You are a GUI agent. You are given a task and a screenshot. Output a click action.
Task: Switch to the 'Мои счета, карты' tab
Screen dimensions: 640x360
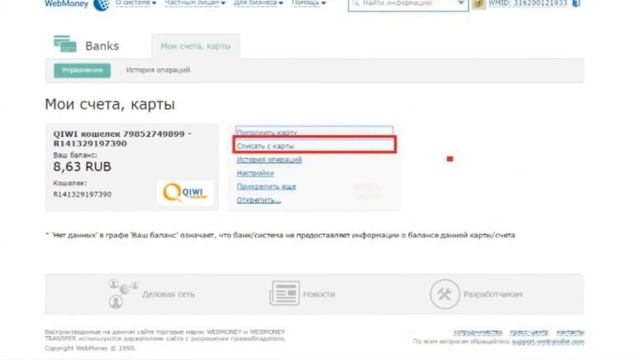[196, 46]
